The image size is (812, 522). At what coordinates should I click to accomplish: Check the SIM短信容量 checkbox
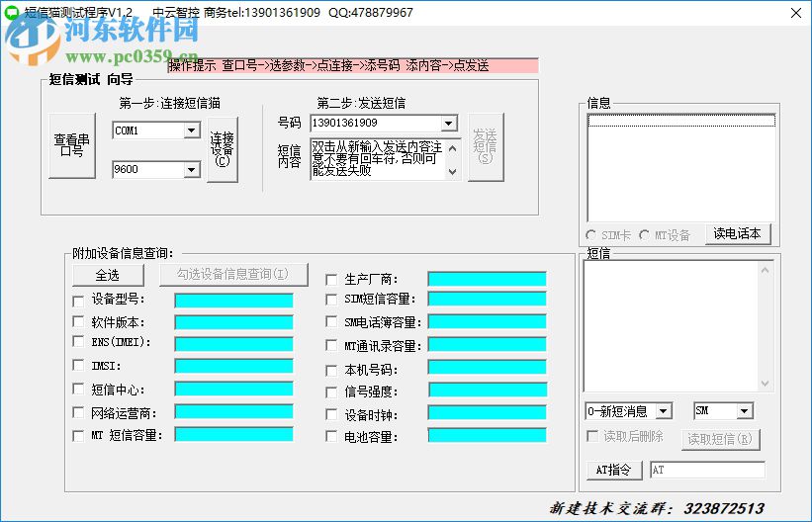tap(331, 300)
